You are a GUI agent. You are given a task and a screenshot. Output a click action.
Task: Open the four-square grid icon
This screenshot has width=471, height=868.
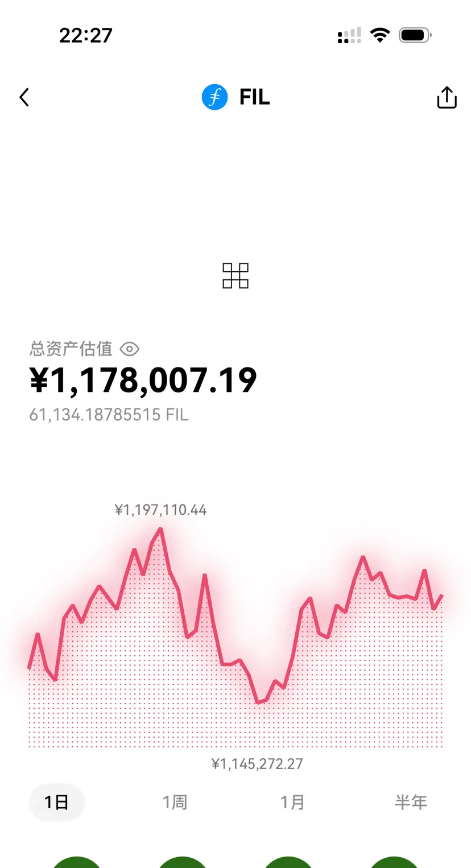[x=235, y=276]
